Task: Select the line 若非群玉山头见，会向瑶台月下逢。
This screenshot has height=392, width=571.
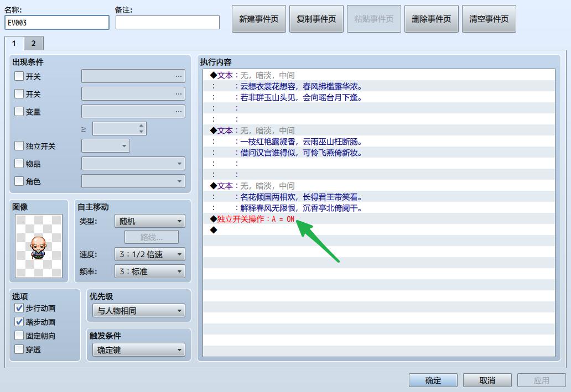Action: [x=378, y=97]
